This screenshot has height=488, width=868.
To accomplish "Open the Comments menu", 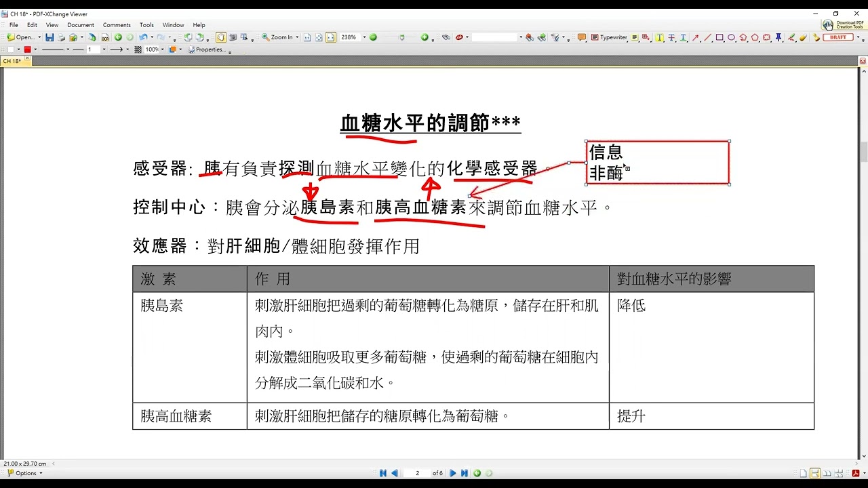I will pyautogui.click(x=117, y=25).
